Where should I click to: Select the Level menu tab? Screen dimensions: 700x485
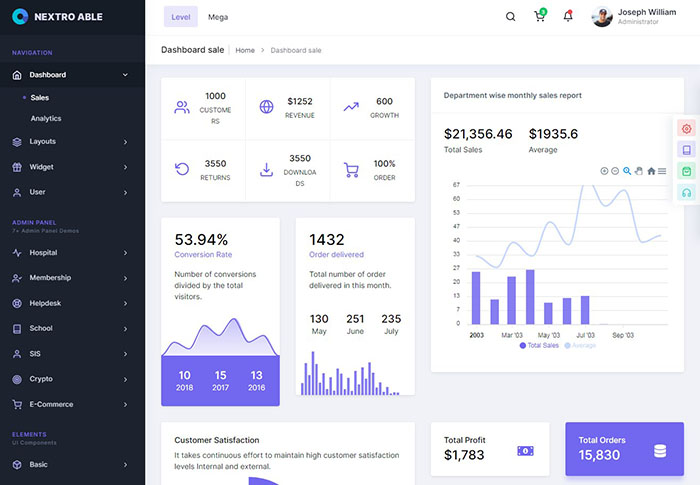click(x=181, y=17)
